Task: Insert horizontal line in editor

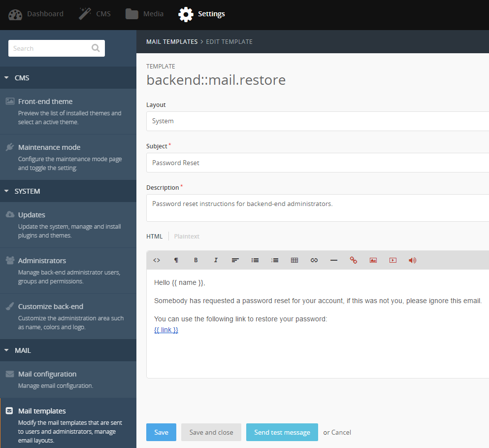Action: coord(334,260)
